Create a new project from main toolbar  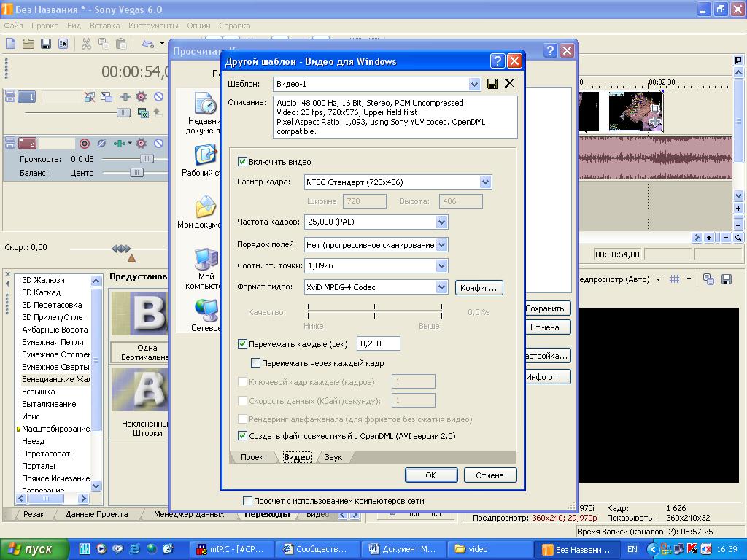click(x=10, y=44)
